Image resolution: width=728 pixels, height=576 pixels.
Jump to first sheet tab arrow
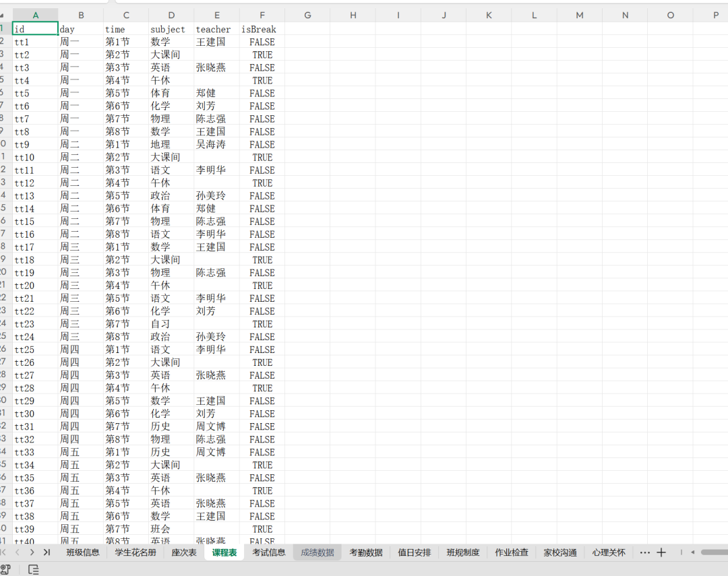tap(3, 552)
